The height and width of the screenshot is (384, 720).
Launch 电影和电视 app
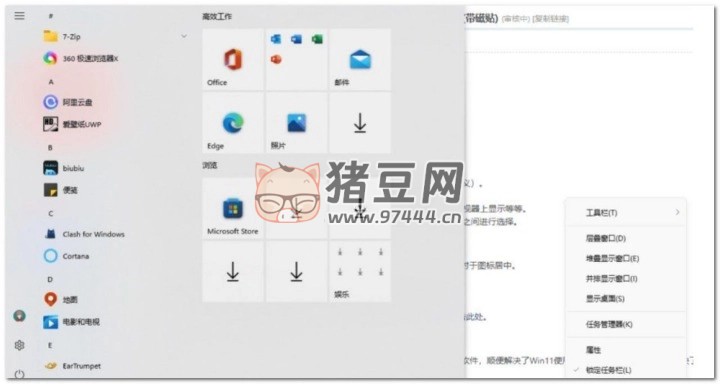71,322
